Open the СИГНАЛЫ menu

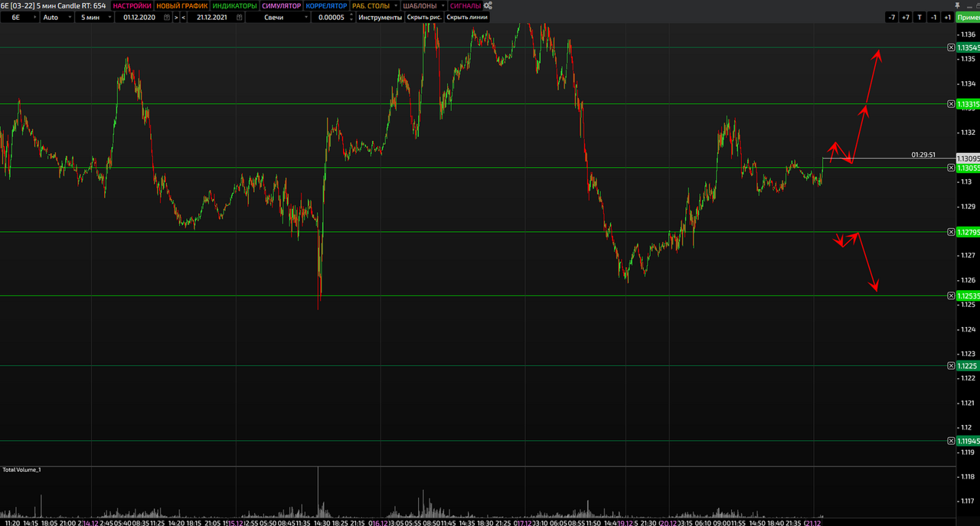465,5
